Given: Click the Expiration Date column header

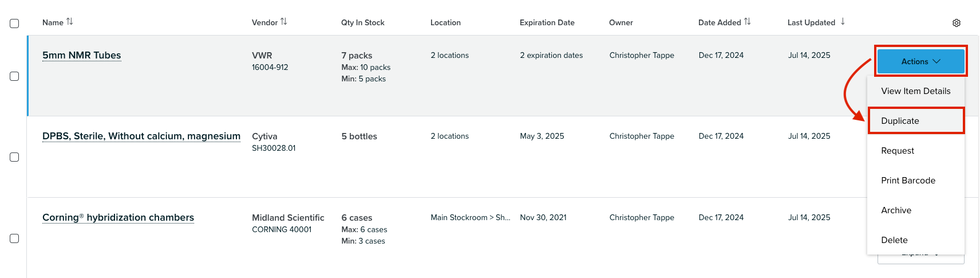Looking at the screenshot, I should tap(547, 23).
